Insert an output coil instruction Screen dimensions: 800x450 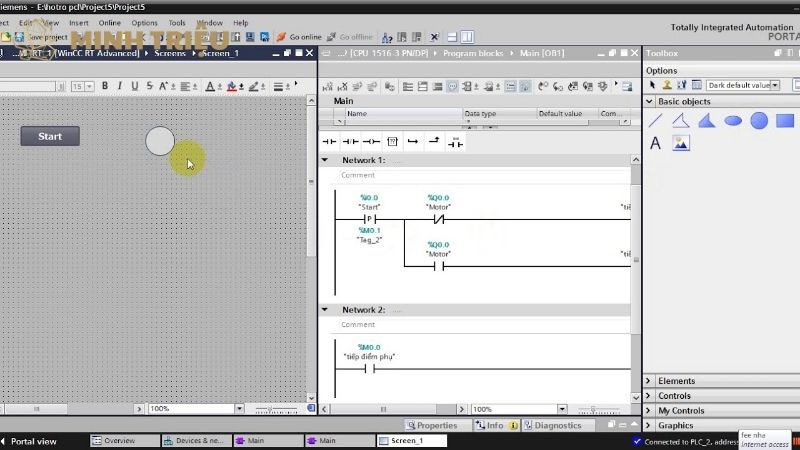point(371,142)
